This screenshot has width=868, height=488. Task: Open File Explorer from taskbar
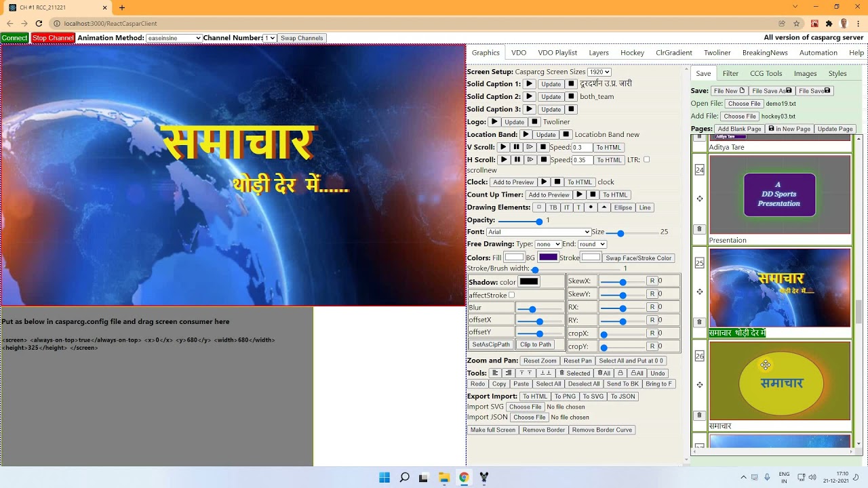pos(444,477)
